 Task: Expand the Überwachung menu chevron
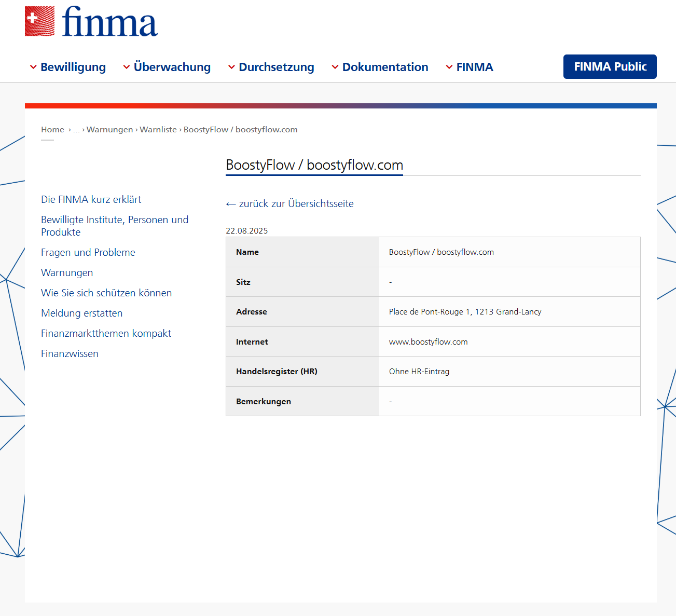pyautogui.click(x=127, y=67)
